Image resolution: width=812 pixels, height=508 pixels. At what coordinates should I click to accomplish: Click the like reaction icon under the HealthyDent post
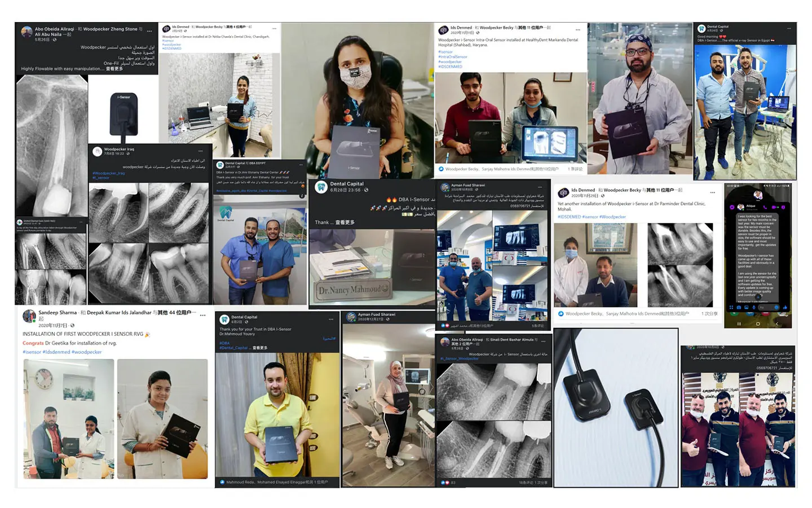441,169
